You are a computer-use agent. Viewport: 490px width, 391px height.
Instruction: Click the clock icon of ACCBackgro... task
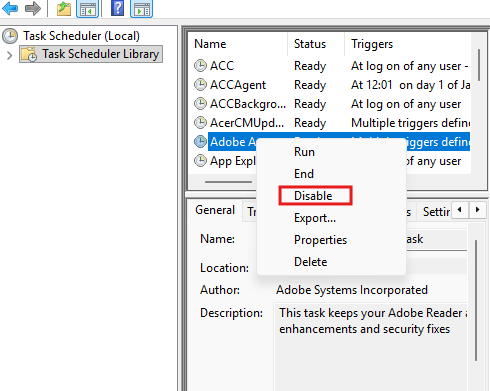pyautogui.click(x=200, y=104)
